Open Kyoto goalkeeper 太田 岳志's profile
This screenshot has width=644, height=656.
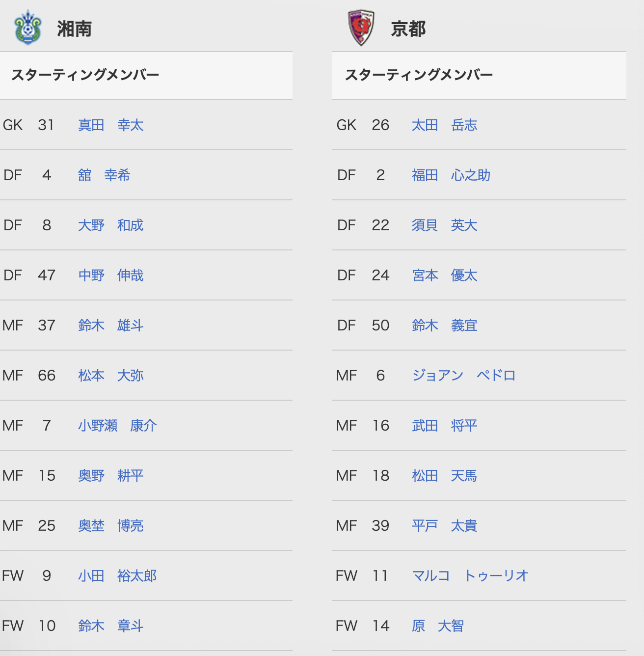(x=444, y=125)
